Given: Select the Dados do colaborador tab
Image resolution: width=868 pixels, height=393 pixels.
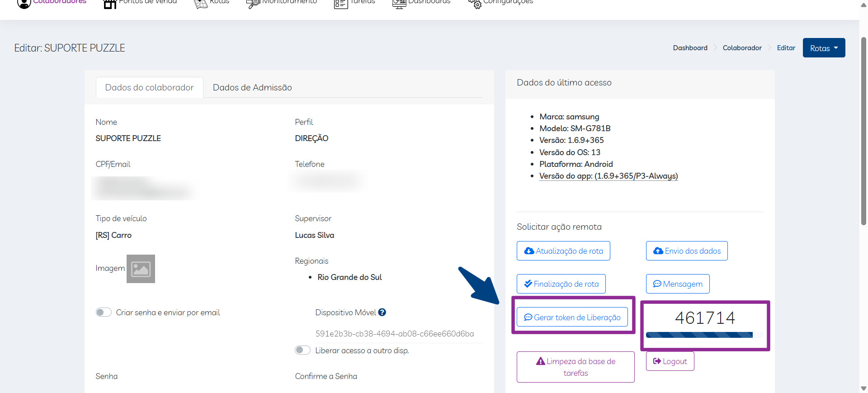Looking at the screenshot, I should [x=149, y=87].
